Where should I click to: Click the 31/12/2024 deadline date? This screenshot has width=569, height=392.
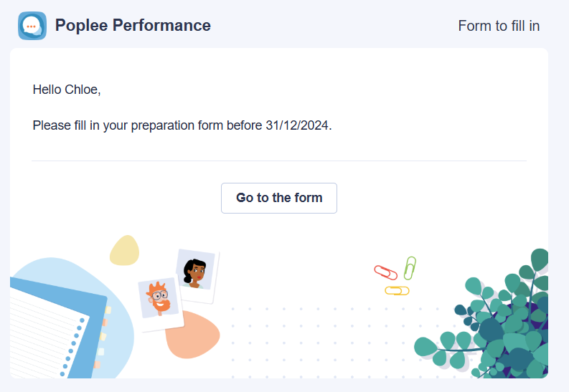coord(297,125)
